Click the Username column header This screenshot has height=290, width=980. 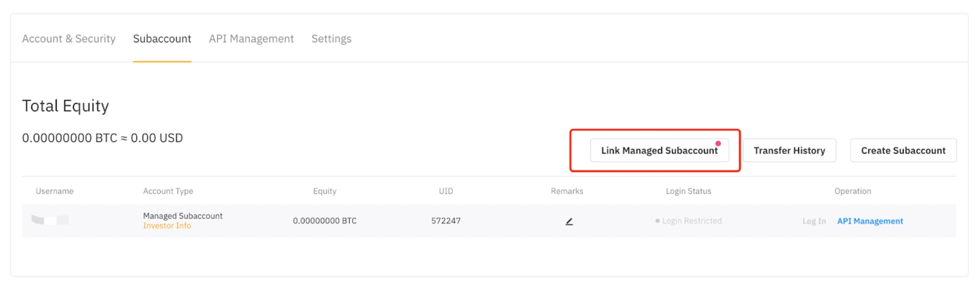point(54,191)
